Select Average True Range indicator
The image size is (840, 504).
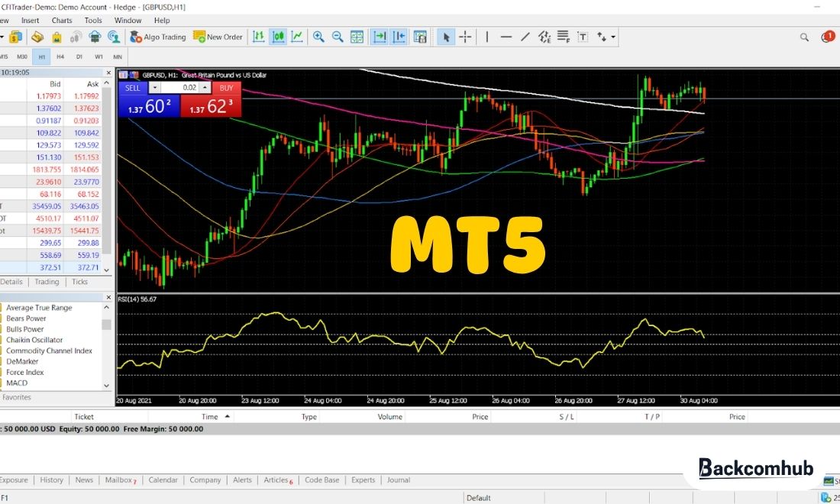pos(39,308)
